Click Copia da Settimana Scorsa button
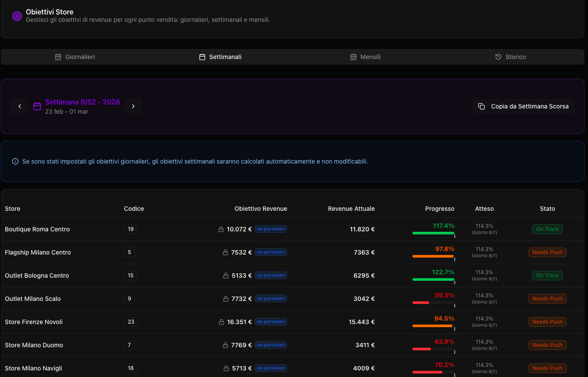The image size is (588, 377). (523, 106)
